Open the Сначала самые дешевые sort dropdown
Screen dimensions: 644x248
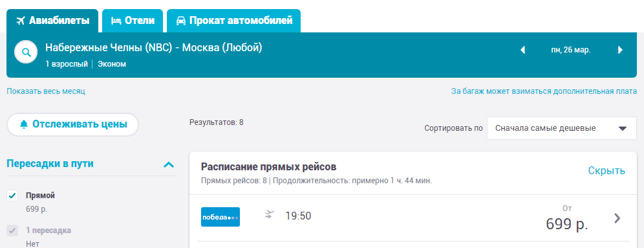tap(561, 128)
